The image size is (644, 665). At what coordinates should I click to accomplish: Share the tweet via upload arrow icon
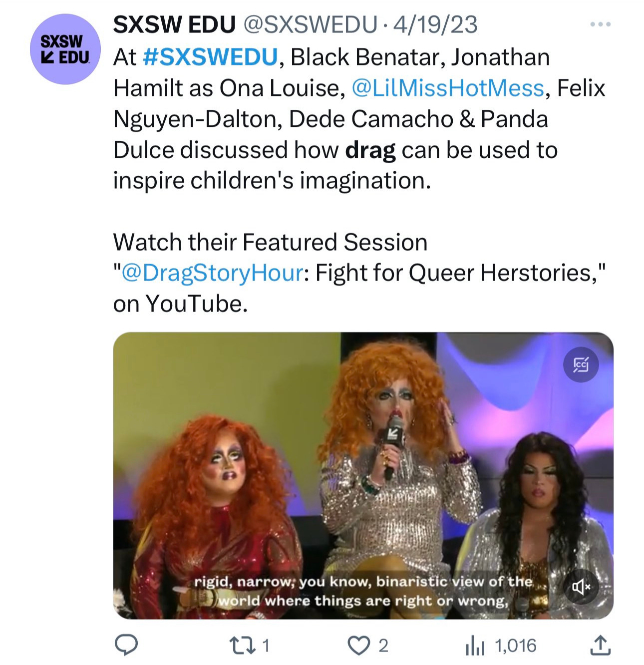(x=600, y=645)
